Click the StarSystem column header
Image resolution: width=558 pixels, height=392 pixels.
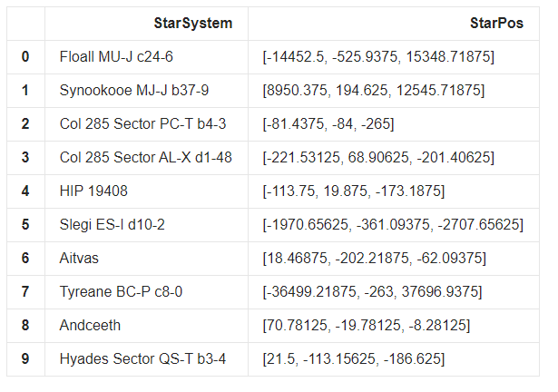[x=191, y=23]
